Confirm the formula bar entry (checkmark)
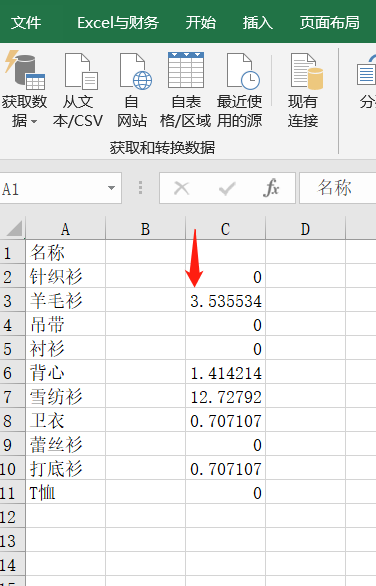The image size is (376, 586). [x=227, y=188]
